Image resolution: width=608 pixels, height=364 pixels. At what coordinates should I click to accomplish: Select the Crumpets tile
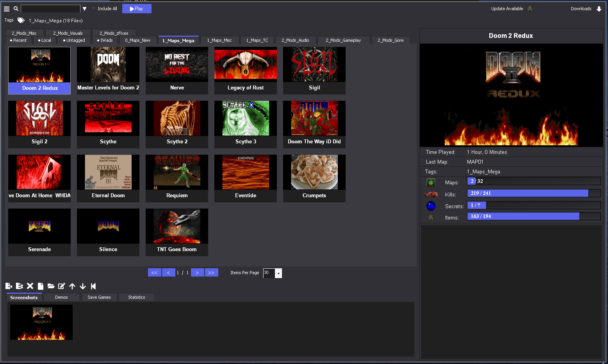(x=314, y=178)
